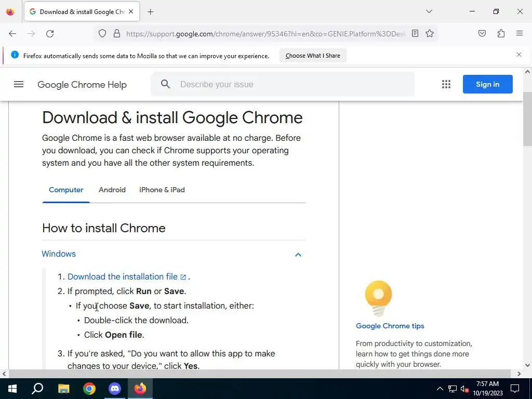Bookmark this page with the star icon
The height and width of the screenshot is (399, 532).
[430, 33]
